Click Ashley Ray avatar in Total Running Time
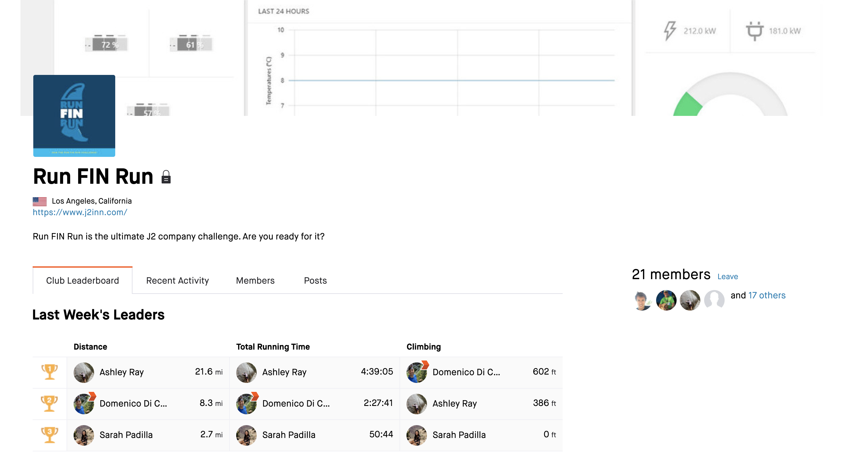Screen dimensions: 868x461 coord(246,372)
